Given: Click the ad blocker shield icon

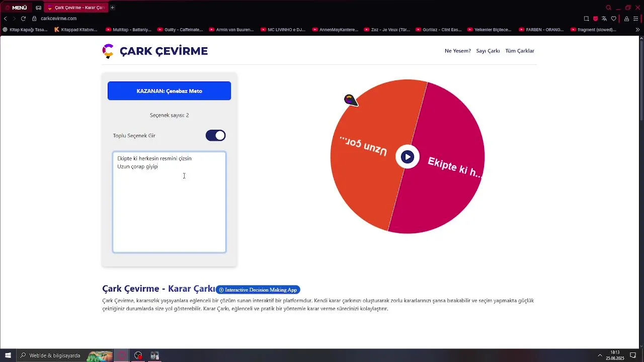Looking at the screenshot, I should [x=595, y=19].
